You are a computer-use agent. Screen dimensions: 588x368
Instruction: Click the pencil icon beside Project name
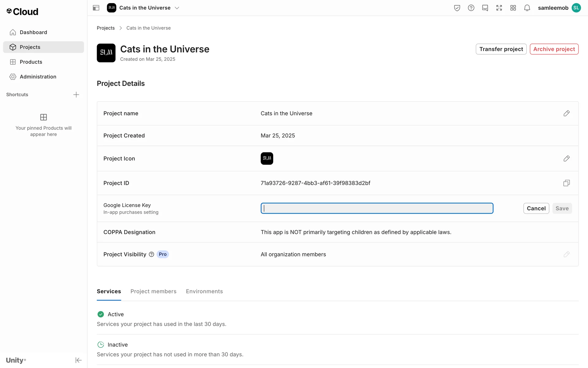click(x=566, y=113)
